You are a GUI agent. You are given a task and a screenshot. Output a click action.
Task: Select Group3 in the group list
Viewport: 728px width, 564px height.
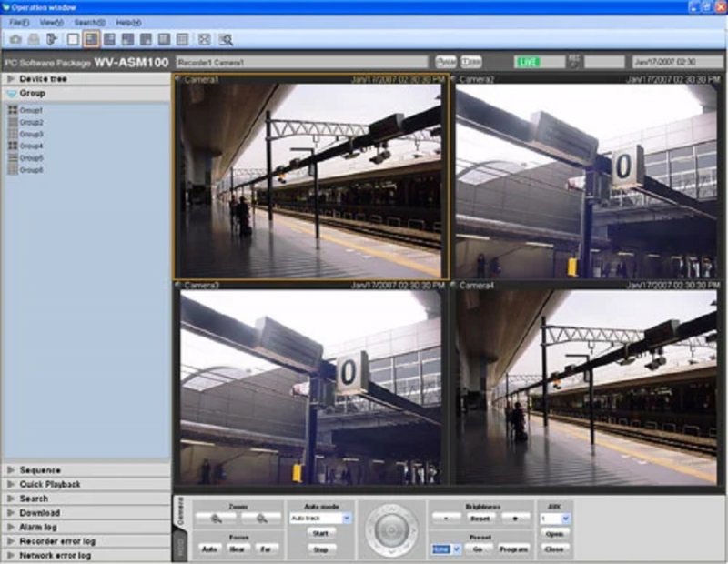coord(32,134)
